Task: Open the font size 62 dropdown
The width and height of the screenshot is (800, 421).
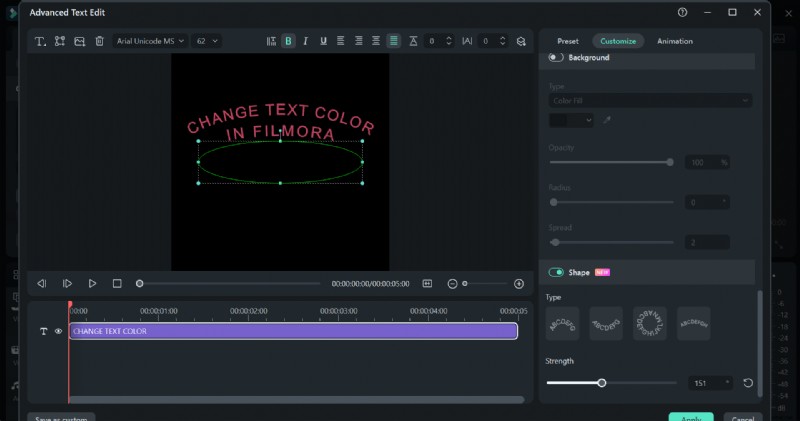Action: pos(207,41)
